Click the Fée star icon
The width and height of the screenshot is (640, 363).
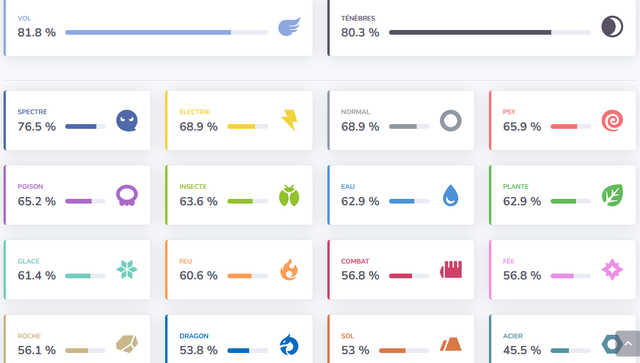[612, 269]
